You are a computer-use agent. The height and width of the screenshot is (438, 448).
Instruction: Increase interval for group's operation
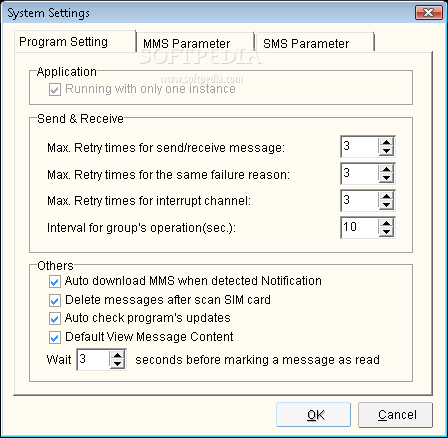click(x=386, y=223)
